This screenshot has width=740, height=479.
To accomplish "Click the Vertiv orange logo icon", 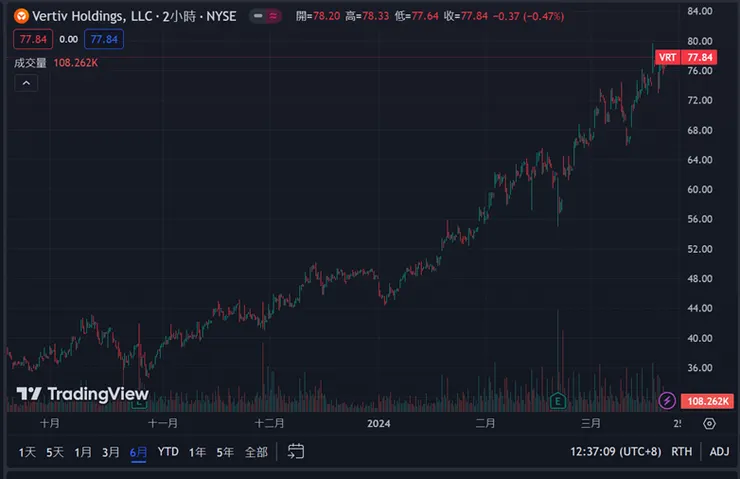I will [x=21, y=17].
